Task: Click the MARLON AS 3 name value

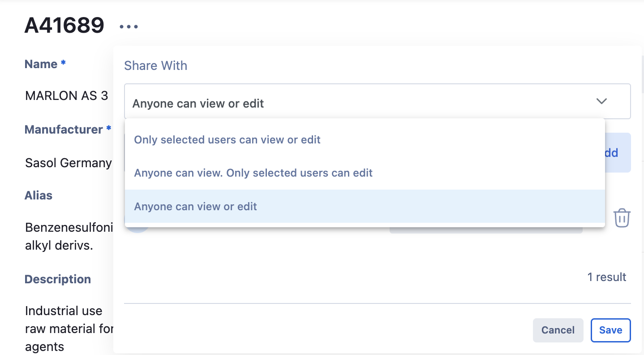Action: tap(67, 95)
